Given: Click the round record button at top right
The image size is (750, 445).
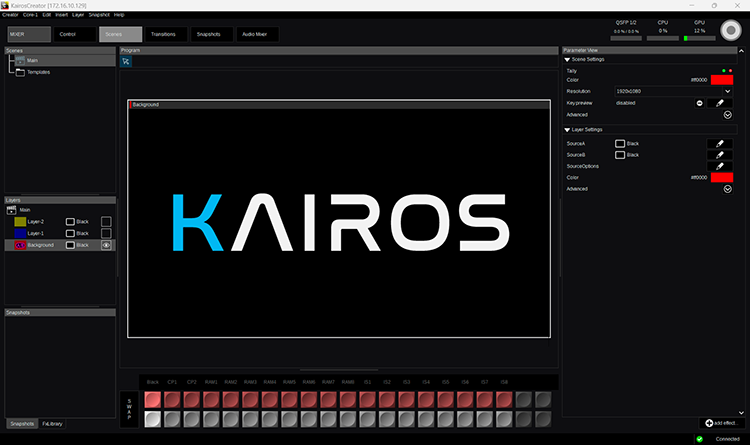Looking at the screenshot, I should 730,31.
